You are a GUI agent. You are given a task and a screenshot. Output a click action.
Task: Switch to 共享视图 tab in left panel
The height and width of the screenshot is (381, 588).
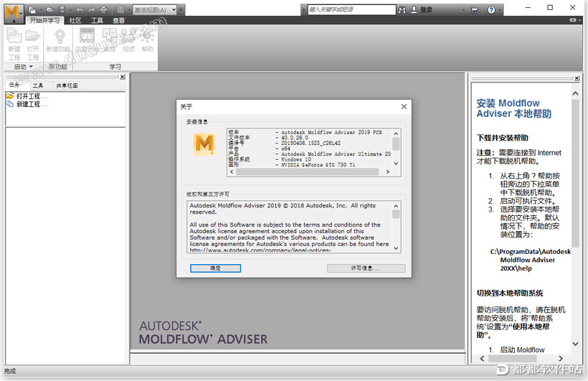pyautogui.click(x=67, y=86)
